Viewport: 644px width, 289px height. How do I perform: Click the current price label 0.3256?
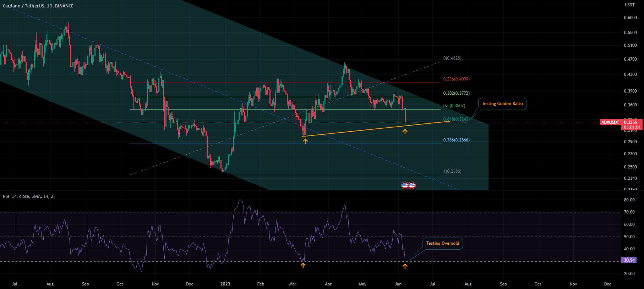[630, 122]
